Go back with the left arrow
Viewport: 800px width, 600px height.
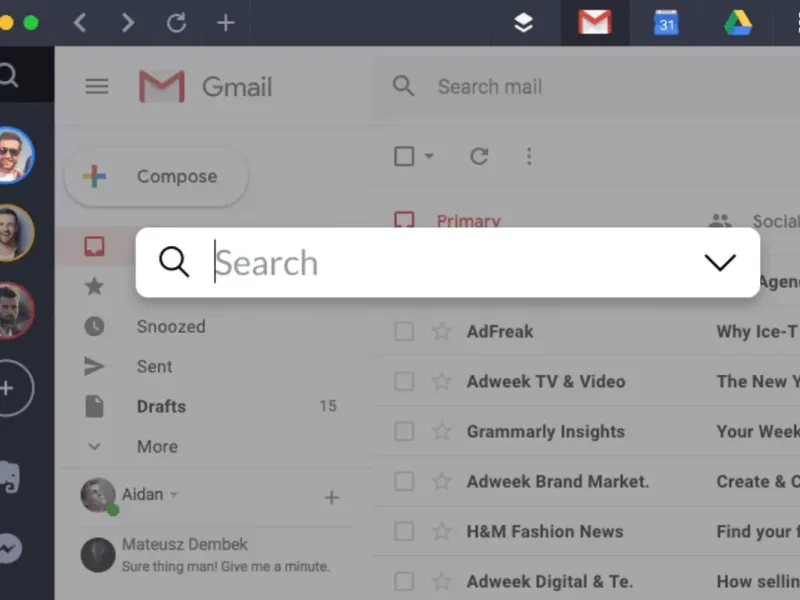(x=80, y=23)
